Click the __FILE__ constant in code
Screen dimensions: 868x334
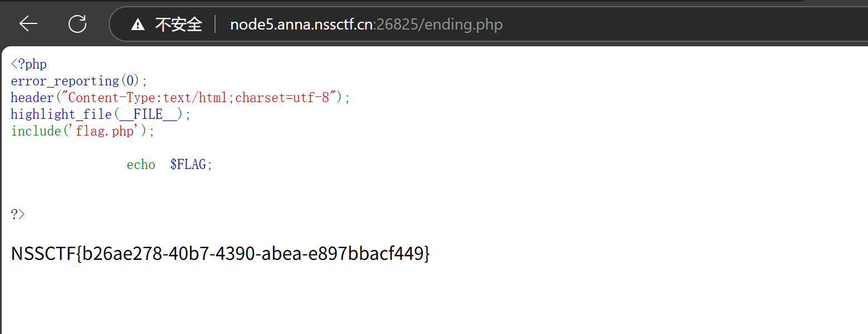point(148,115)
